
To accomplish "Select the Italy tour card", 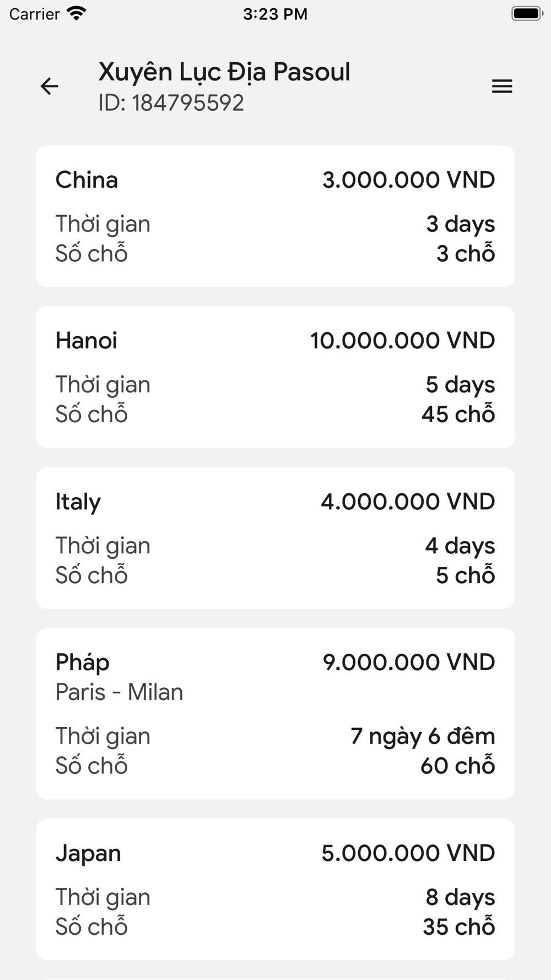I will pos(275,538).
